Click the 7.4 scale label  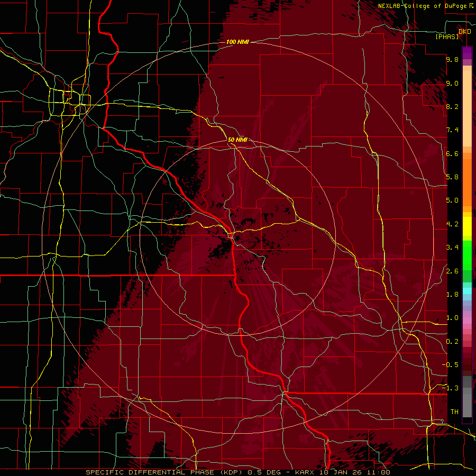tap(452, 130)
